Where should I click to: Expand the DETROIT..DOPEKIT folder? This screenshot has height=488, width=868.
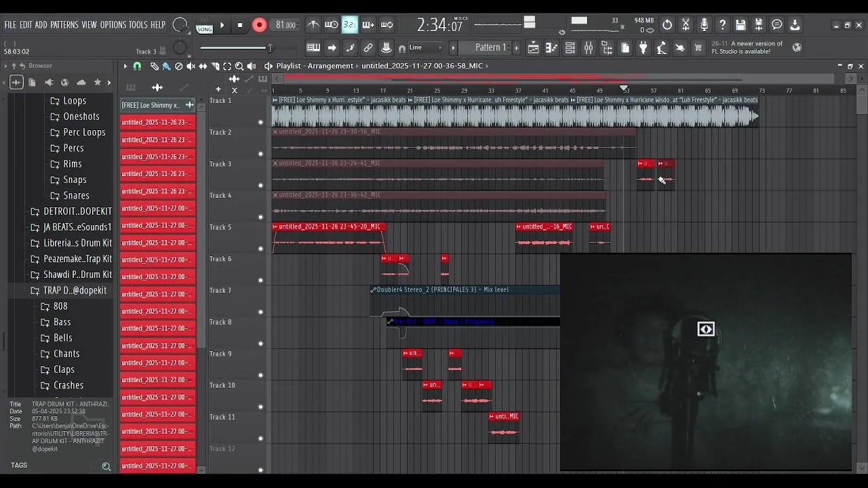72,211
